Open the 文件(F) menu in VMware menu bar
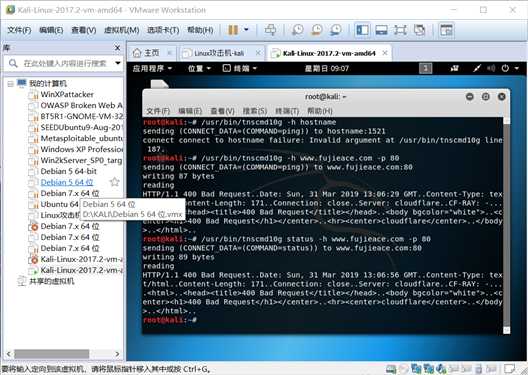Screen dimensions: 528x375 (x=19, y=30)
